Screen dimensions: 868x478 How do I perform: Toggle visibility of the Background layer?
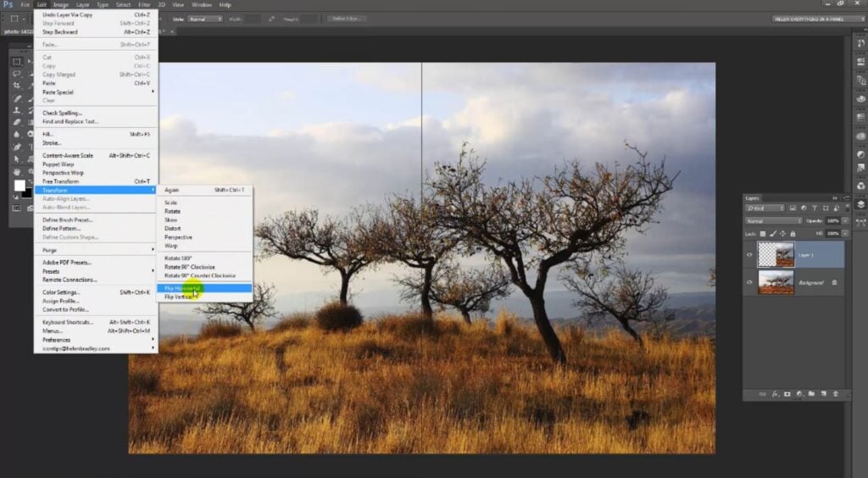750,282
